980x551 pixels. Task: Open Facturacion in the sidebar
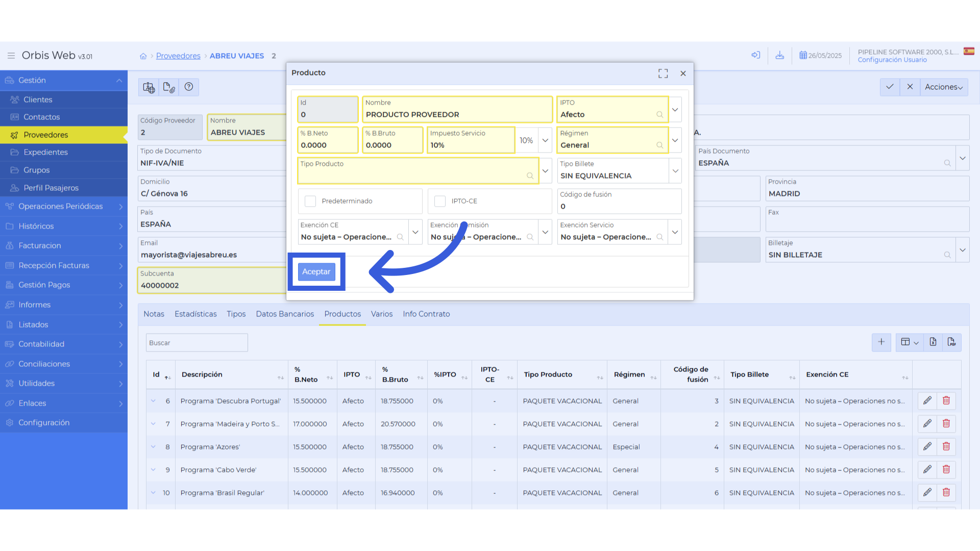[x=64, y=245]
